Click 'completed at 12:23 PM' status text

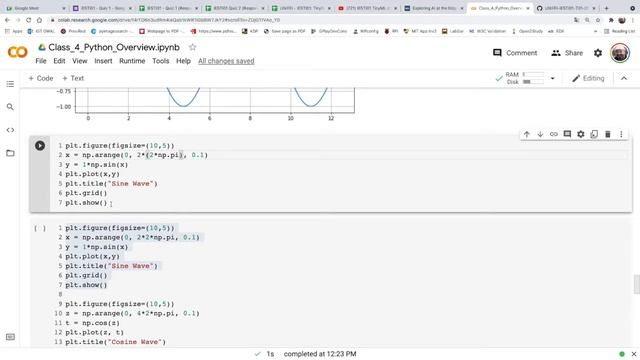pos(320,354)
